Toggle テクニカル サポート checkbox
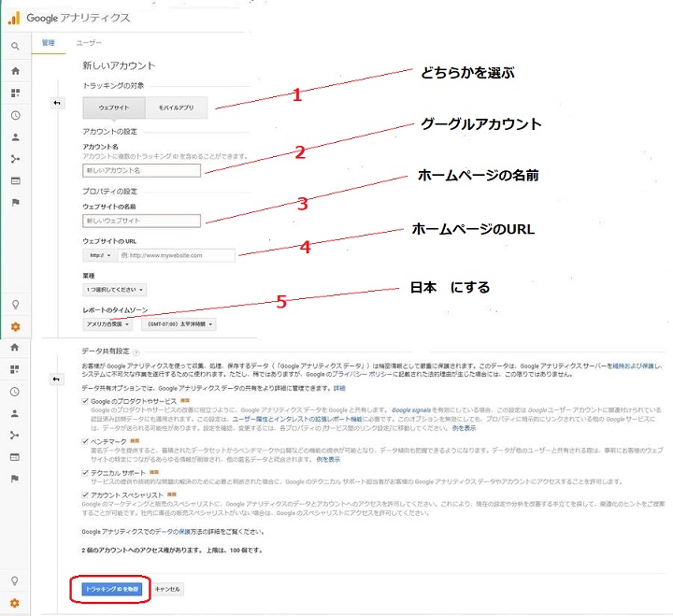The image size is (673, 616). click(85, 473)
